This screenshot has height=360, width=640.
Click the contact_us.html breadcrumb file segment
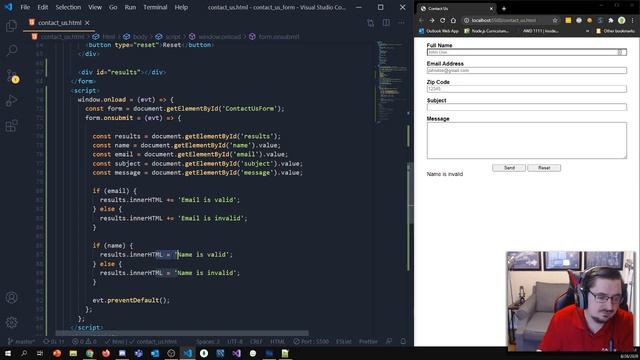[58, 37]
